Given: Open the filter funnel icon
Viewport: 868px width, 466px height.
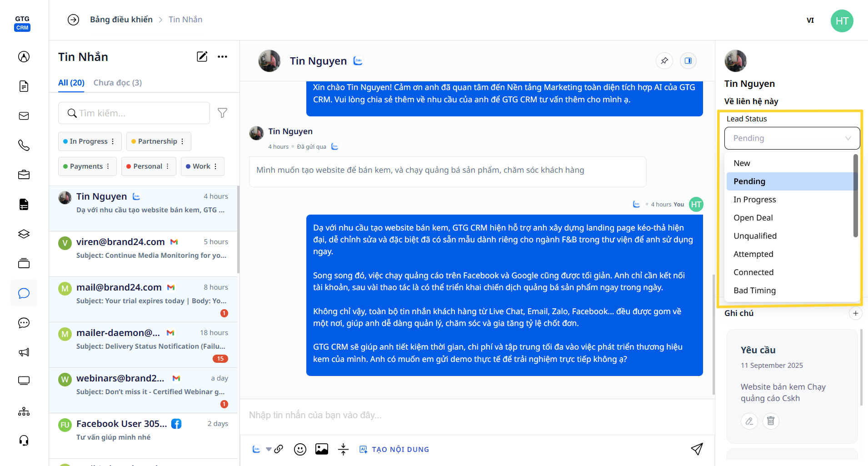Looking at the screenshot, I should [222, 113].
